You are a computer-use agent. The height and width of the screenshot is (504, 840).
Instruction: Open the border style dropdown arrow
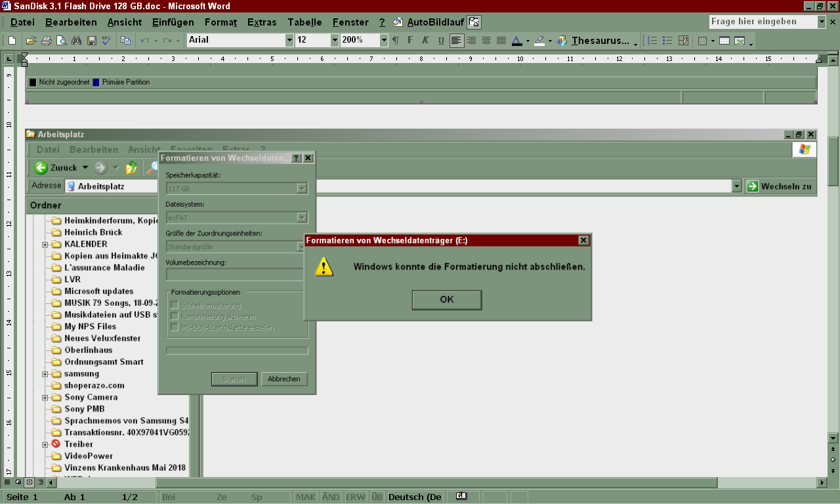click(713, 41)
